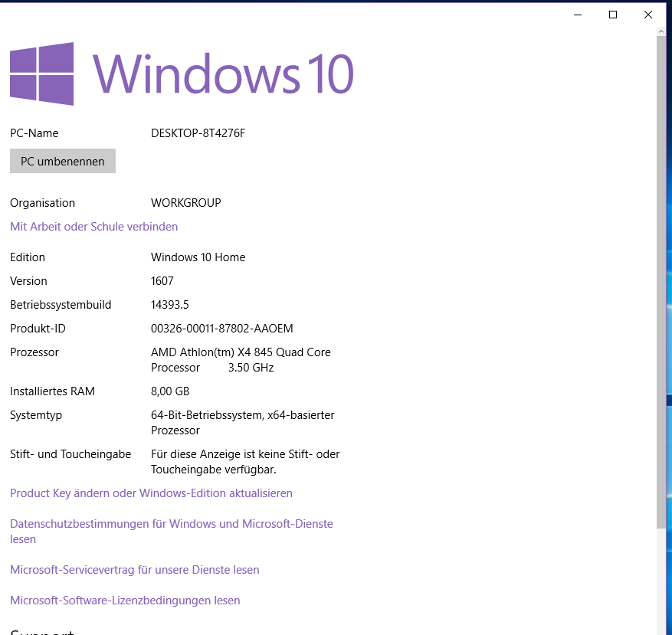Click the version number 1607

[162, 281]
